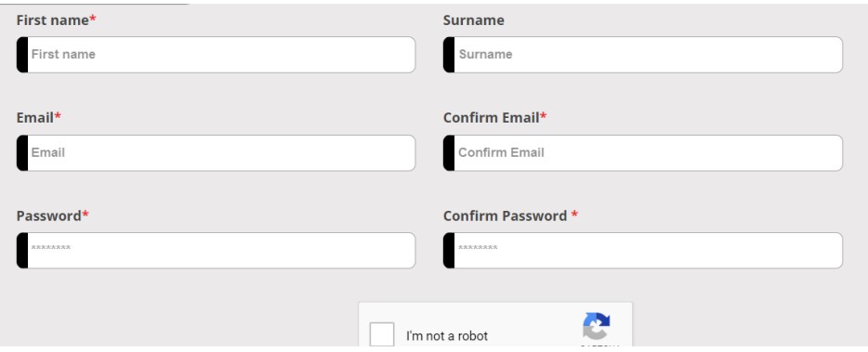Focus the Password entry box

tap(216, 251)
